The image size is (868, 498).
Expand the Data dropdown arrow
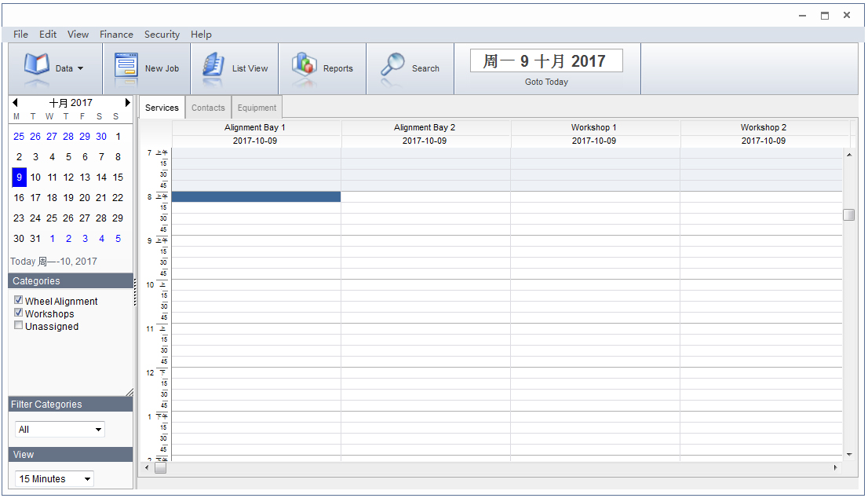(80, 69)
